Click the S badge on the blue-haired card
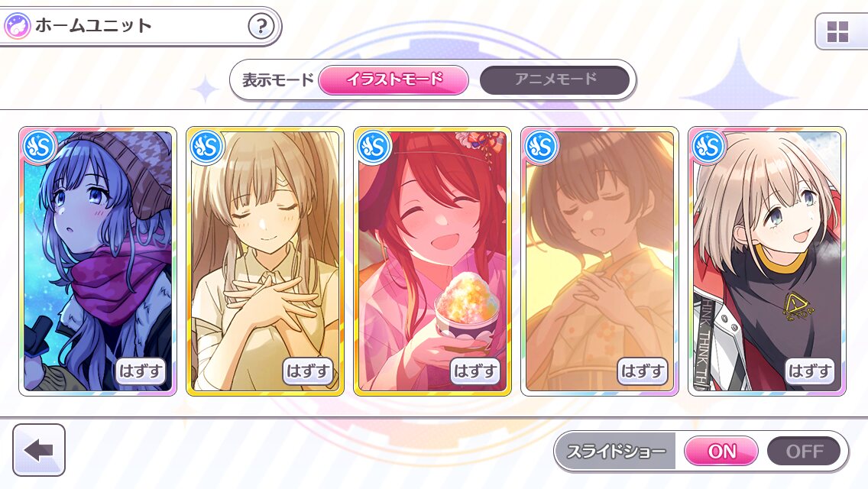Viewport: 868px width, 489px height. pyautogui.click(x=39, y=147)
